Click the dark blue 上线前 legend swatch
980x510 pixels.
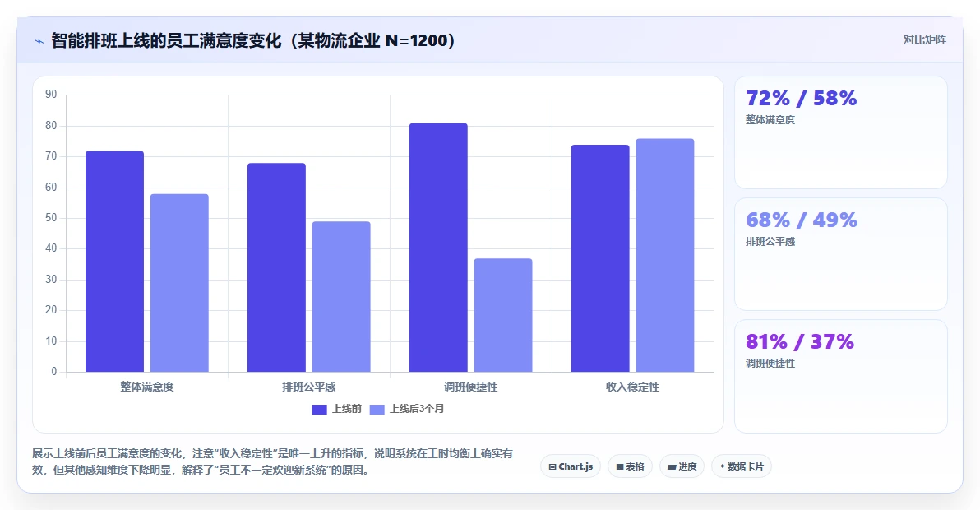[x=319, y=410]
